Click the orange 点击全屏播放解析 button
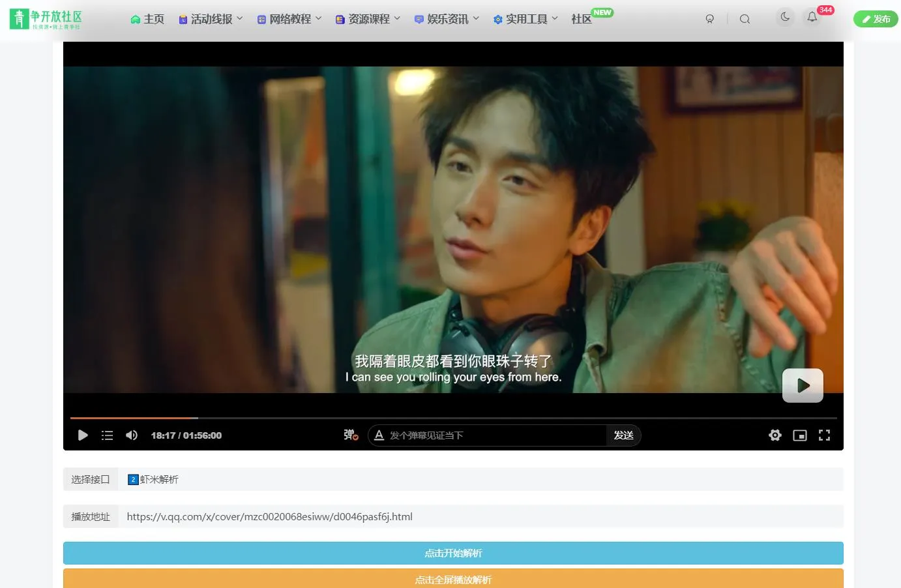Screen dimensions: 901x588 coord(453,579)
